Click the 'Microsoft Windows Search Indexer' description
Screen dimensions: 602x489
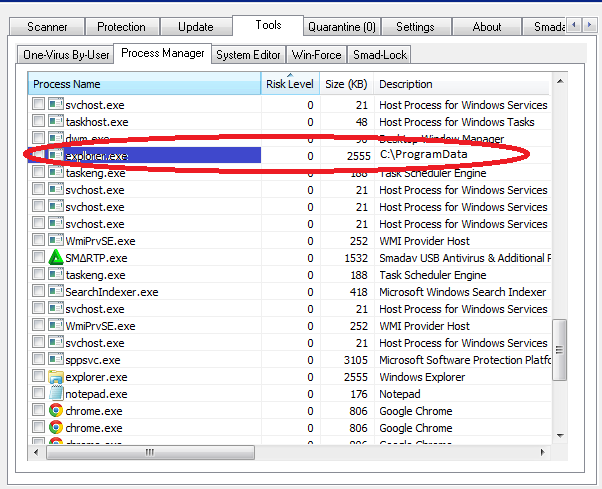click(463, 292)
